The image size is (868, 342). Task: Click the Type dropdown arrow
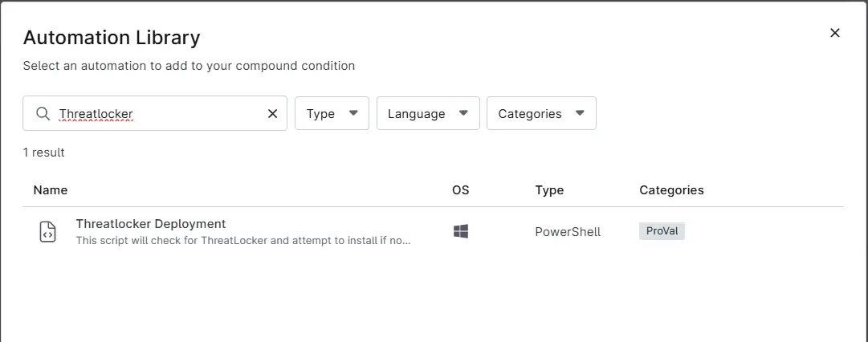(x=354, y=113)
